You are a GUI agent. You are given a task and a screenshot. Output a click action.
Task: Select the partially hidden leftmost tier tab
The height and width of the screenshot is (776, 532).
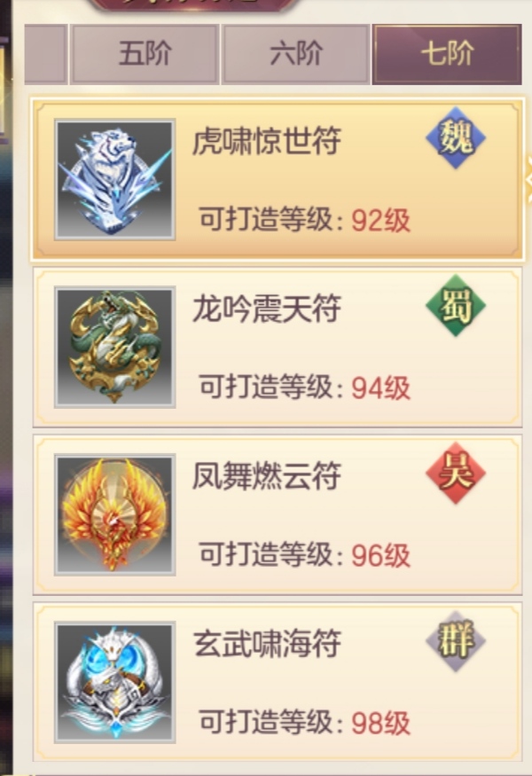tap(45, 54)
